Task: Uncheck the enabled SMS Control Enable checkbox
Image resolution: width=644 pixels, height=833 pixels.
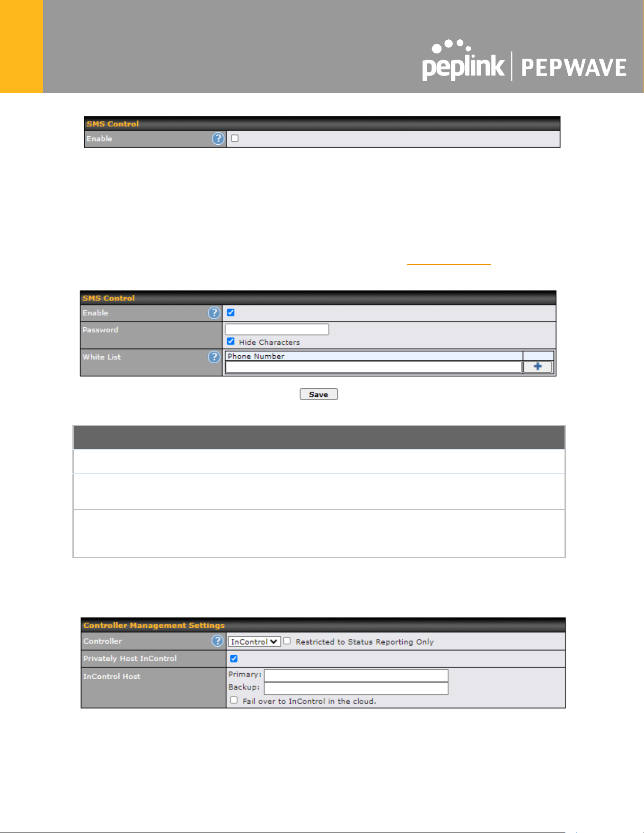Action: click(x=231, y=313)
